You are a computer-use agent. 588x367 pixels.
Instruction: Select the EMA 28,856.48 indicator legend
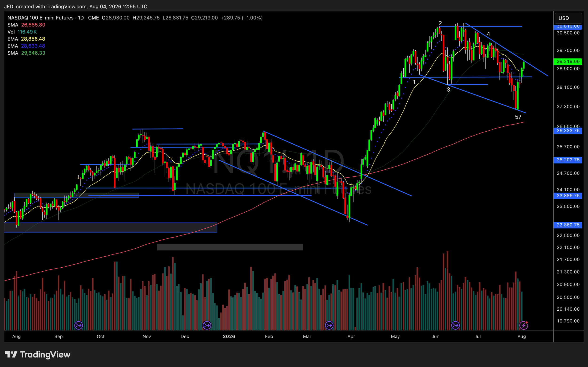26,39
